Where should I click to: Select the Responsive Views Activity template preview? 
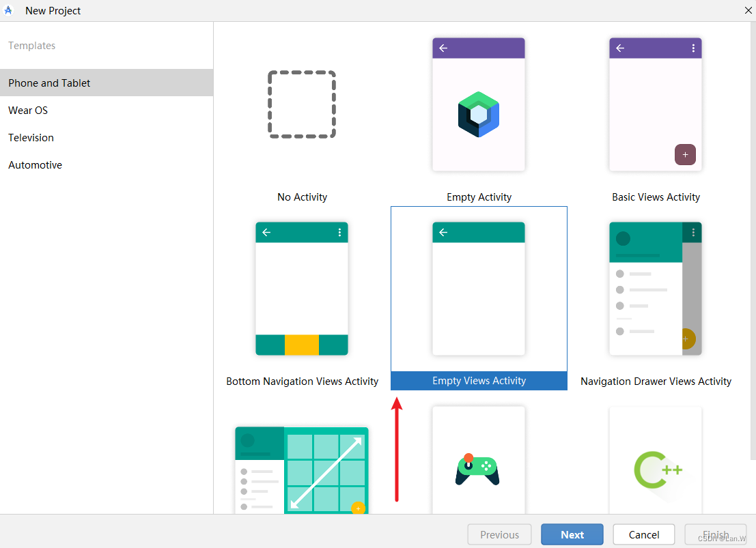pyautogui.click(x=302, y=469)
